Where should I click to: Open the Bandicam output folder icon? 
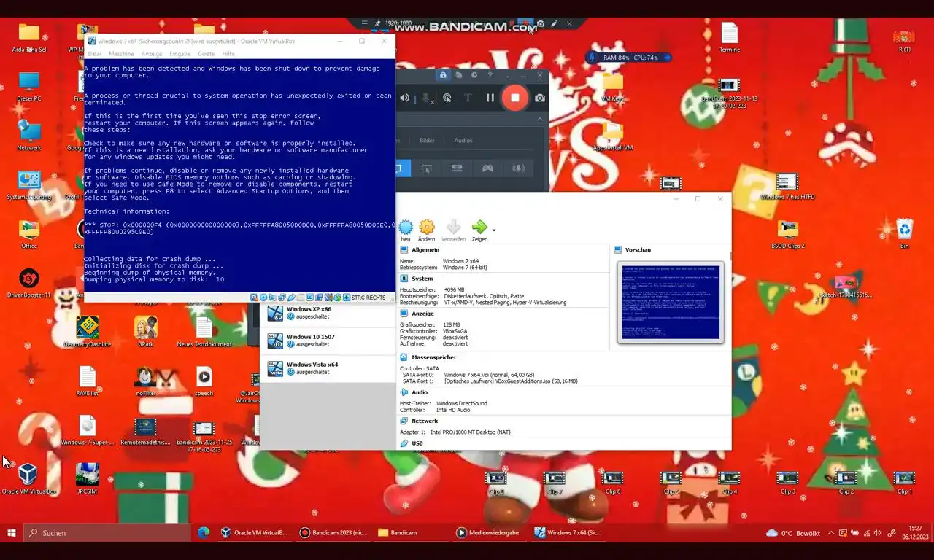point(458,75)
